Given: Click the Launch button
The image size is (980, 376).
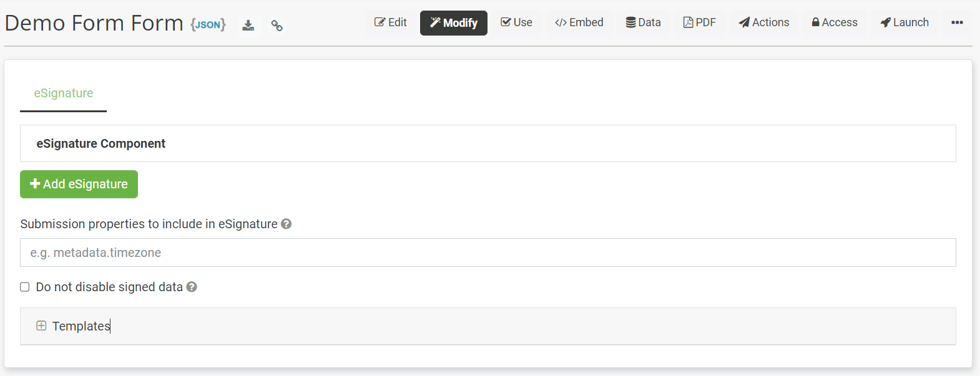Looking at the screenshot, I should 904,22.
